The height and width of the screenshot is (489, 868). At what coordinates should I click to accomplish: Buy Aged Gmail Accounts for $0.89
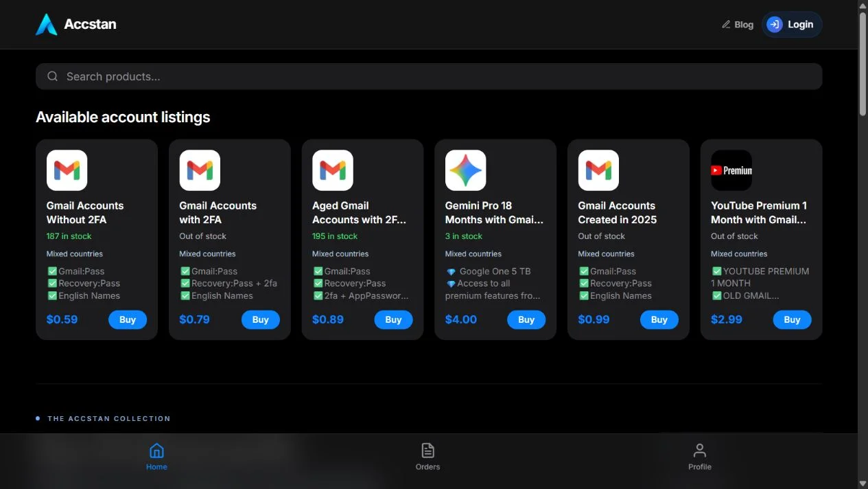393,319
